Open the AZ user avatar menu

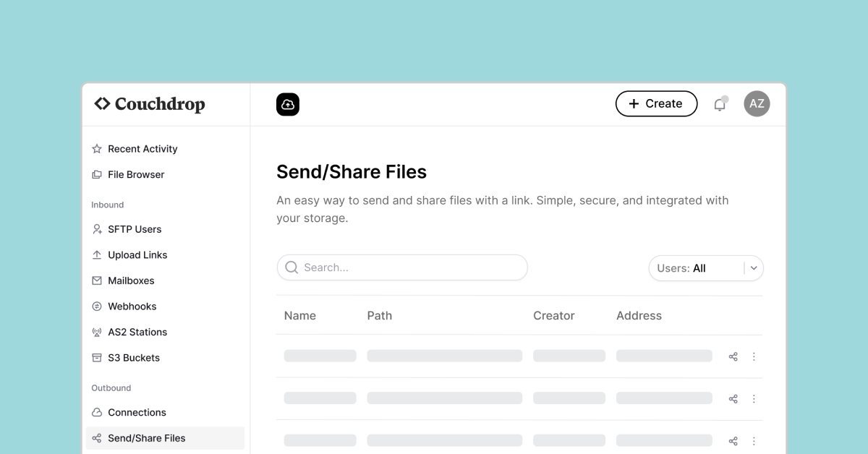[x=757, y=103]
